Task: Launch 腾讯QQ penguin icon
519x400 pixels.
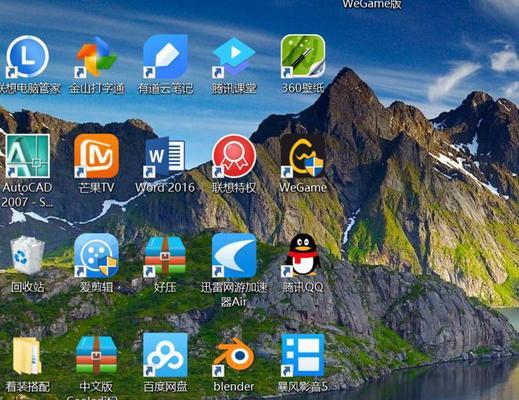Action: (303, 255)
